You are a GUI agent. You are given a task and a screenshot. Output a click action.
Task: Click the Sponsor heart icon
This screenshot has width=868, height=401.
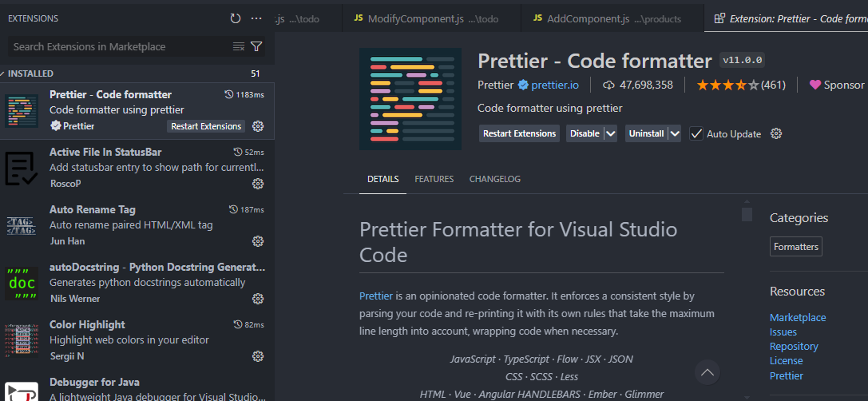click(814, 85)
